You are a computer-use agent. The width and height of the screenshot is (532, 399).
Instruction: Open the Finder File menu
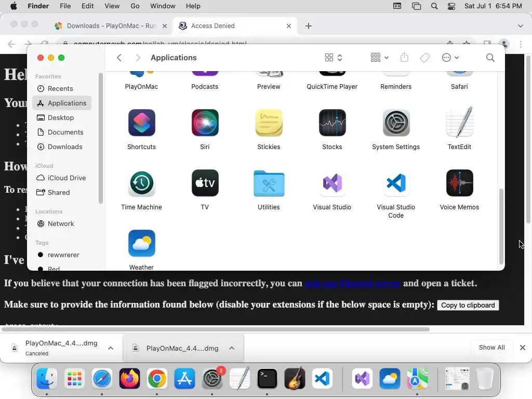point(65,6)
